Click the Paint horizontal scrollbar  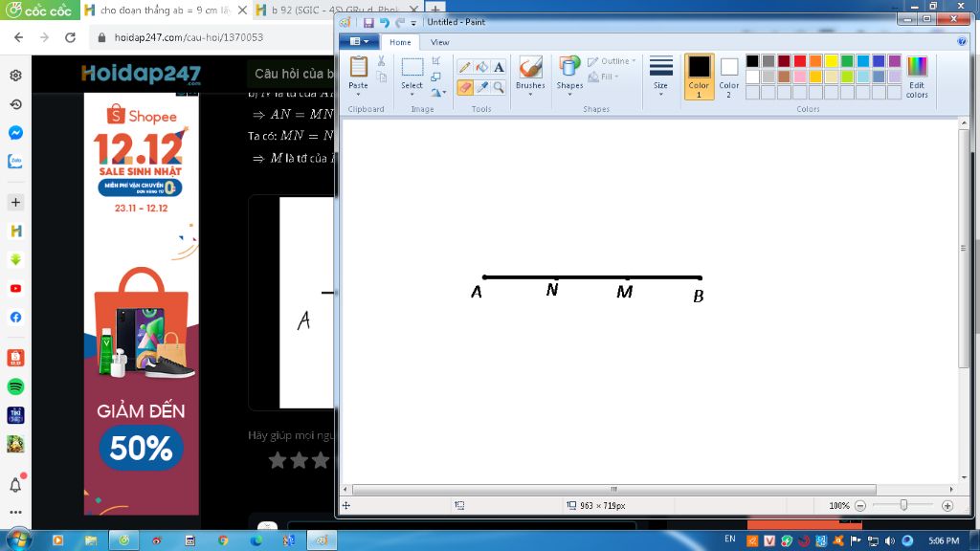coord(613,489)
